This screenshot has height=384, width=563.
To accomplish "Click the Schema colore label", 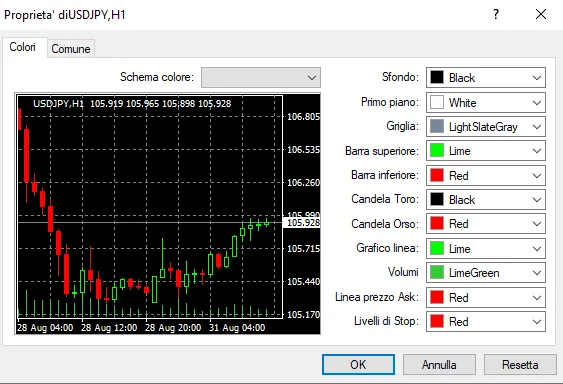I will (x=157, y=77).
